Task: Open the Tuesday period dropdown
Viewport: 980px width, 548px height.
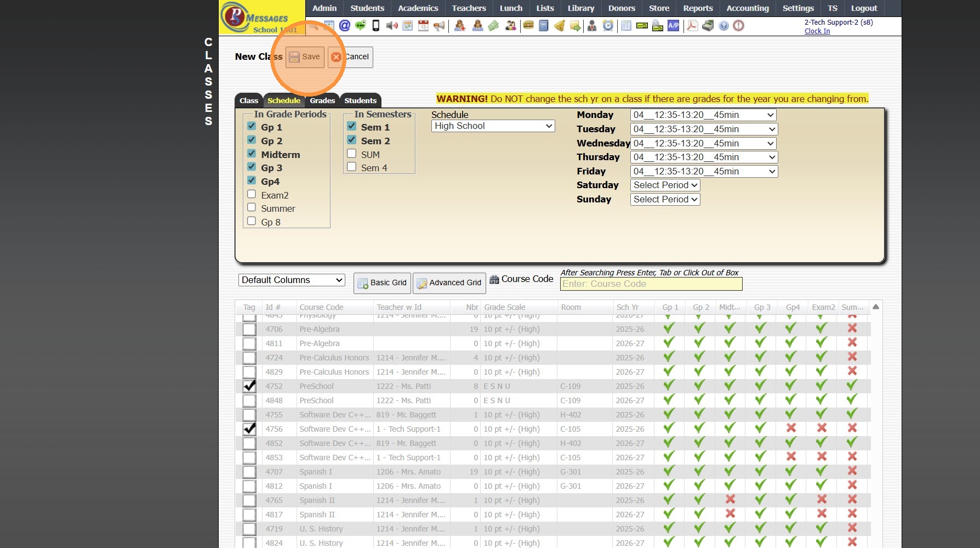Action: point(704,129)
